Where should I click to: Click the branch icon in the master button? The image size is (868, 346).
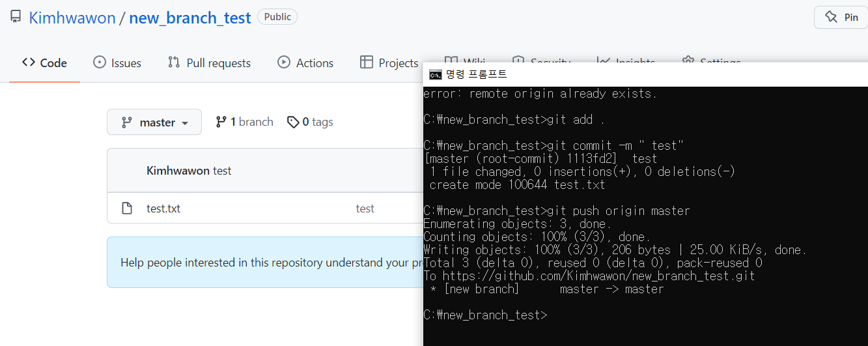126,123
